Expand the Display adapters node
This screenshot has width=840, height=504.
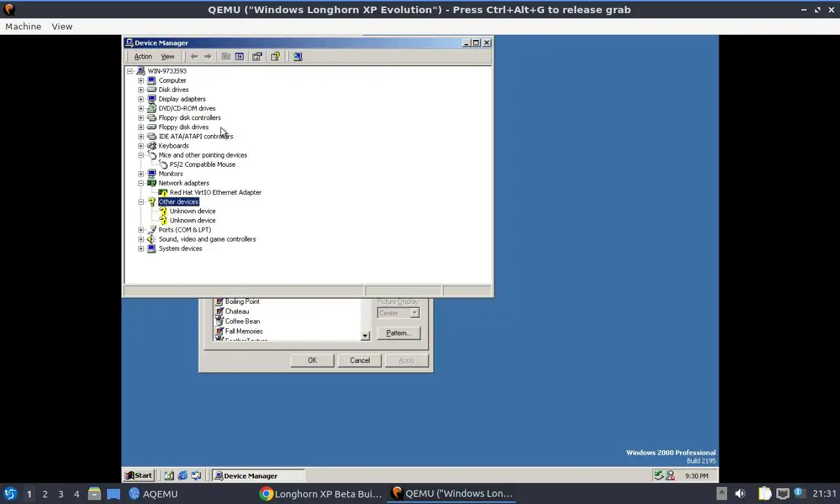pyautogui.click(x=141, y=99)
